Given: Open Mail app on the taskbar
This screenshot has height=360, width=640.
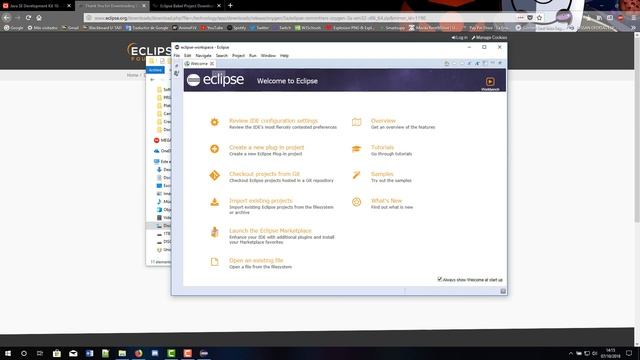Looking at the screenshot, I should pos(73,353).
